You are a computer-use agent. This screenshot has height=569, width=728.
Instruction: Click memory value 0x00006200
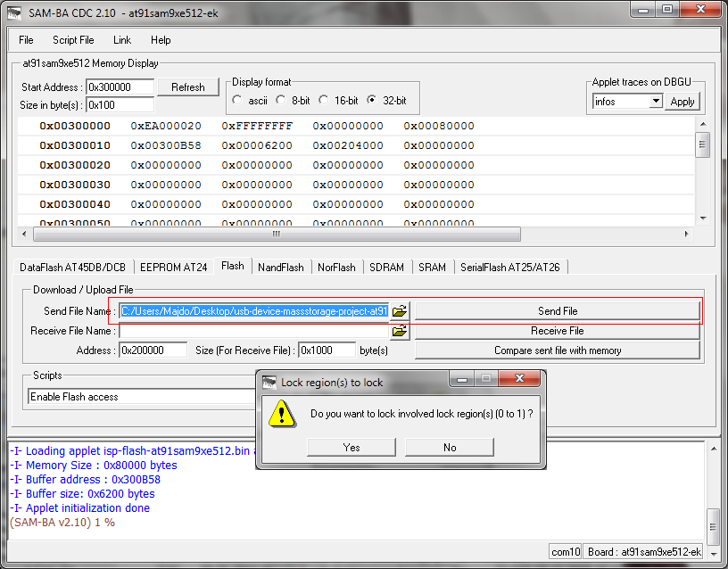257,145
